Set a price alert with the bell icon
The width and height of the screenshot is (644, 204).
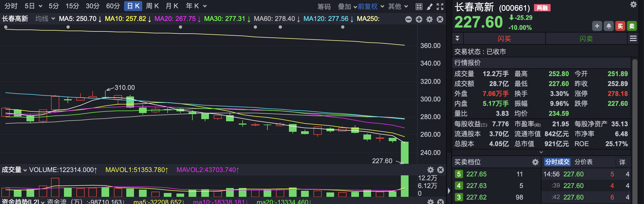[609, 26]
